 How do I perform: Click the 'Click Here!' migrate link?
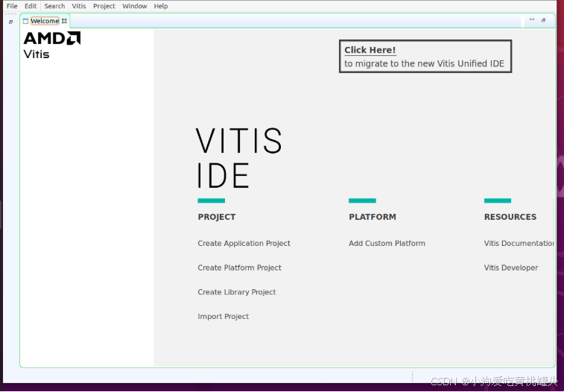point(370,50)
